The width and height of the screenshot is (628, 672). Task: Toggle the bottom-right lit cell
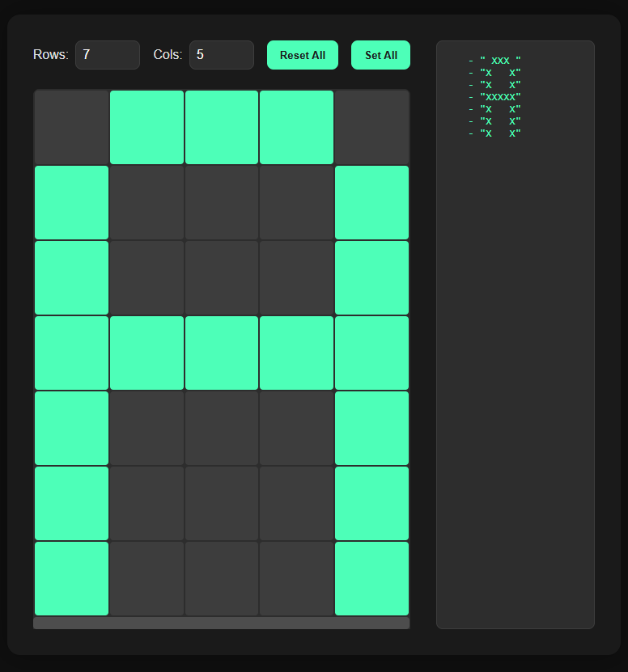click(372, 578)
